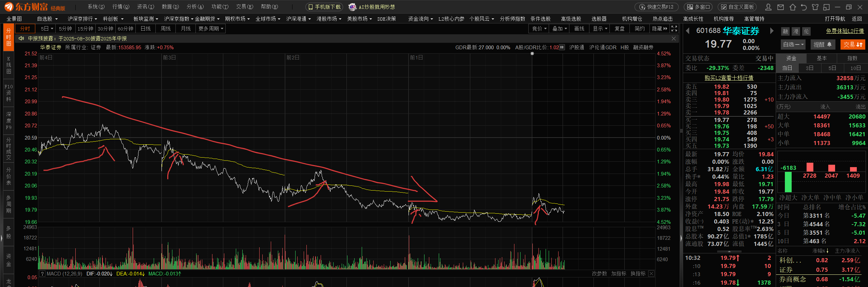Open the 行情(Q) menu
The image size is (868, 287).
click(121, 7)
